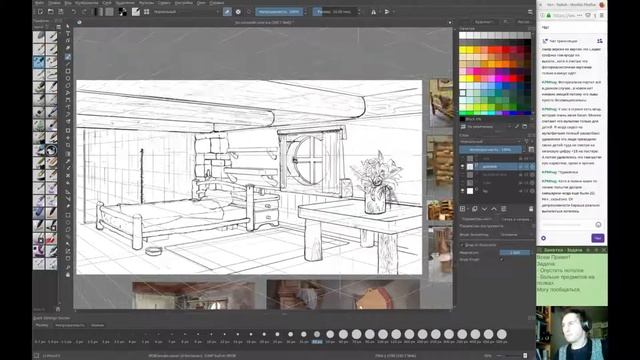Click the selection mode icon in status bar
Screen dimensions: 640x360
[37, 356]
